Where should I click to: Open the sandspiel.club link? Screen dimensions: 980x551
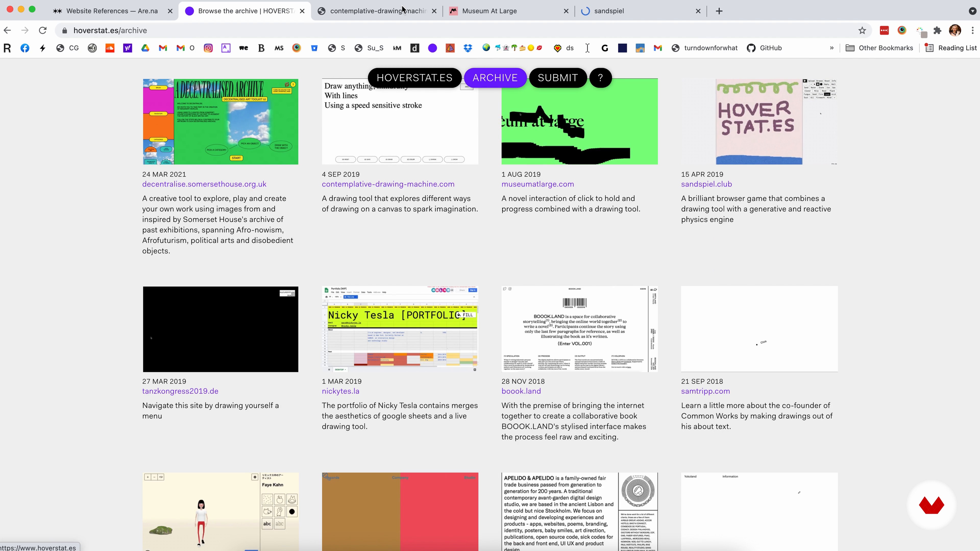[x=706, y=184]
